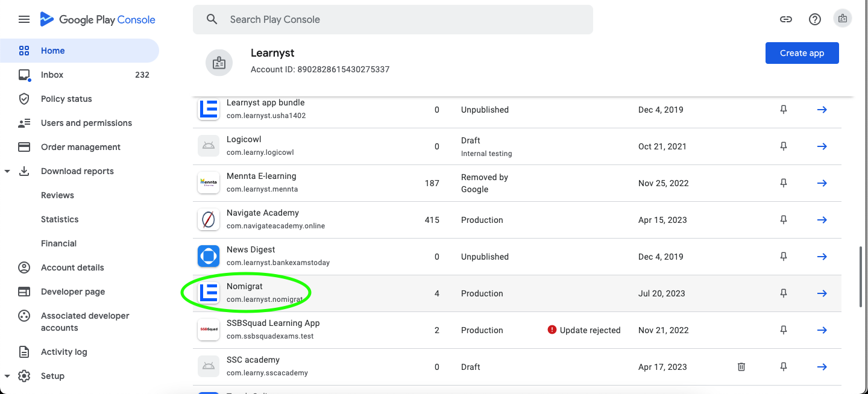Click the News Digest app logo
Viewport: 868px width, 394px height.
[x=209, y=257]
